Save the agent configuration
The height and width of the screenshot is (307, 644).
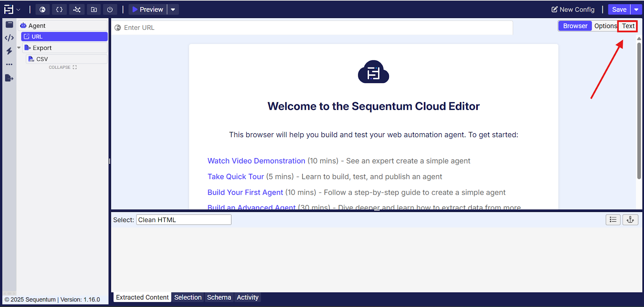click(x=619, y=9)
